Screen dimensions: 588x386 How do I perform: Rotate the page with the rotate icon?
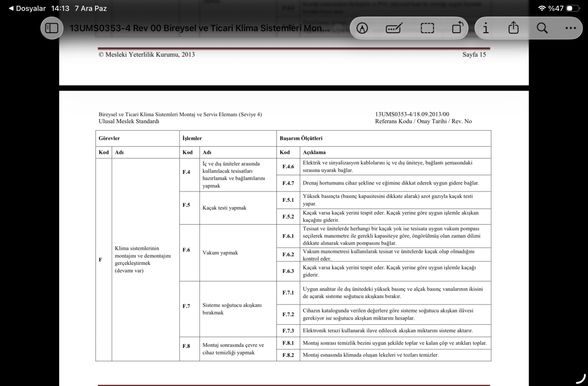(457, 28)
